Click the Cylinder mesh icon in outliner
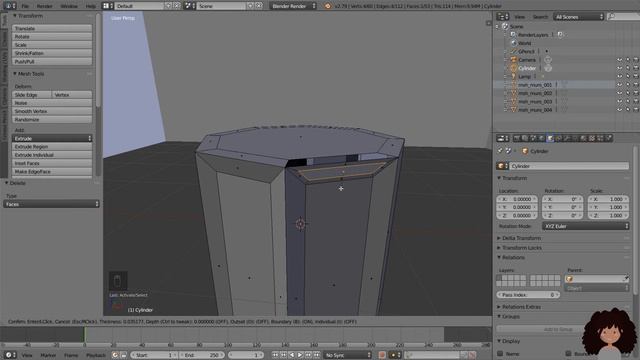The image size is (640, 360). [x=513, y=68]
